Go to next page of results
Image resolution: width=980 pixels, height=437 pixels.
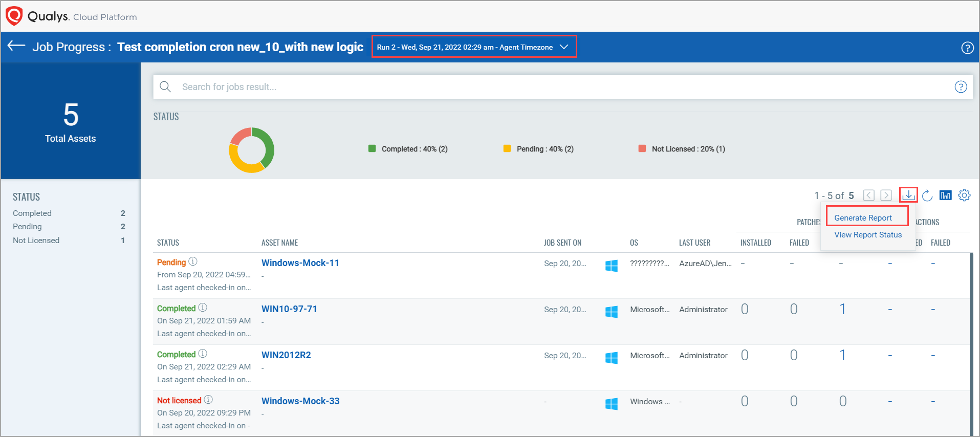click(x=886, y=195)
